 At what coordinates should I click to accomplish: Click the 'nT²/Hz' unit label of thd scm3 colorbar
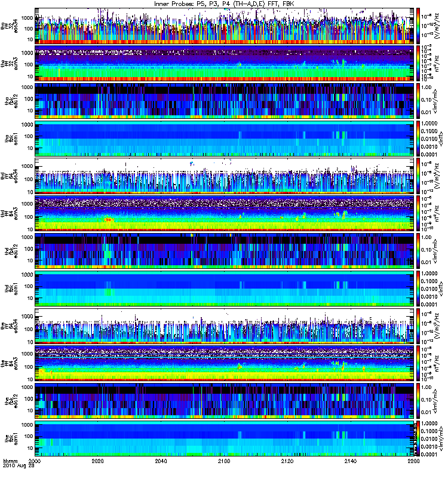pos(436,213)
